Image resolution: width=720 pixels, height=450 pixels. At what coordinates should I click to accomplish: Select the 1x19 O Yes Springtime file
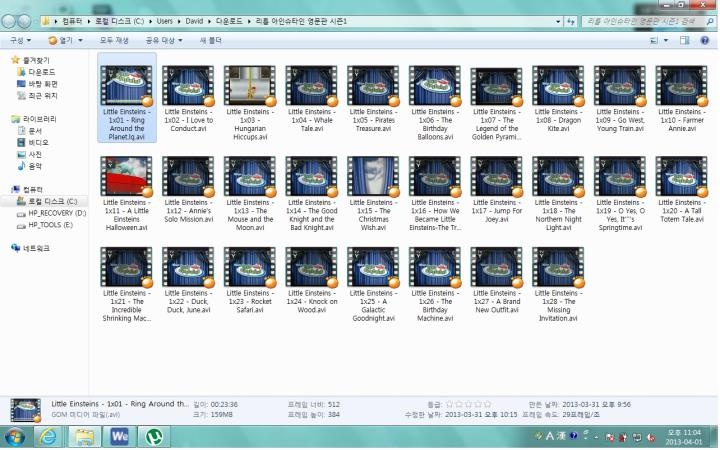pyautogui.click(x=619, y=193)
